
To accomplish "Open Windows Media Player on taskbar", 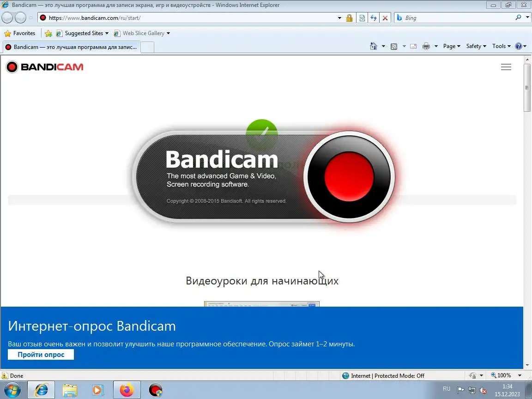I will 98,390.
